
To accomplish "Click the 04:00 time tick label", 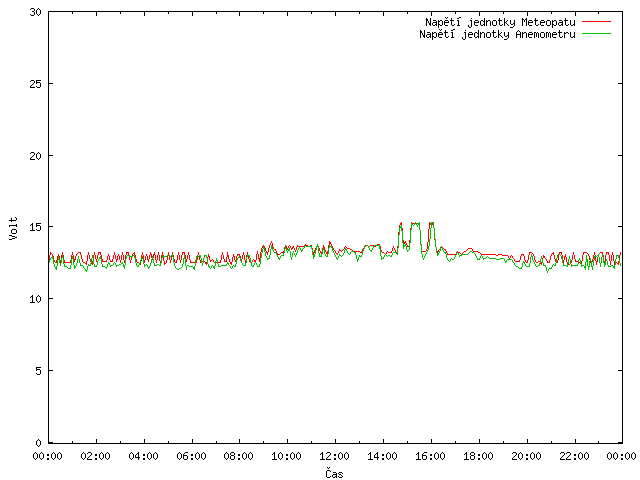I will coord(143,456).
